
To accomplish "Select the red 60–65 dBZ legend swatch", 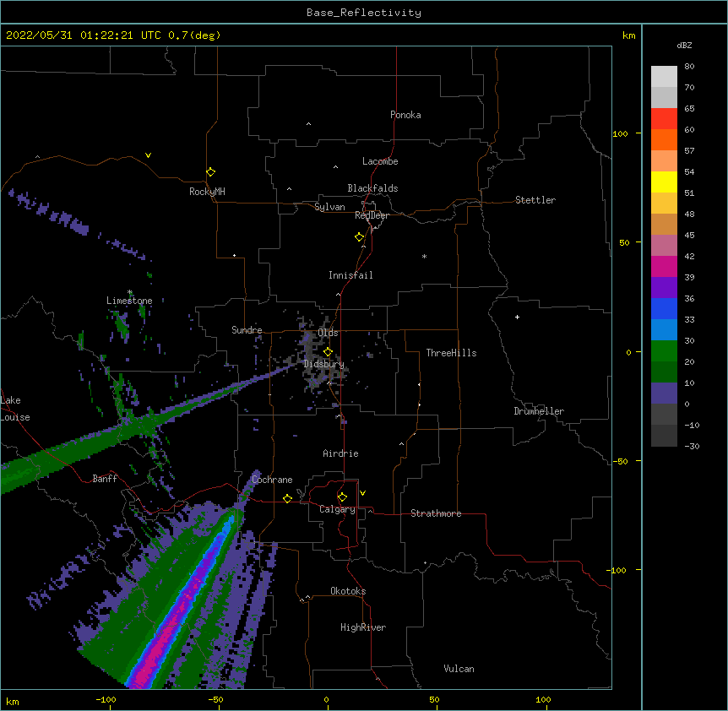I will (664, 118).
